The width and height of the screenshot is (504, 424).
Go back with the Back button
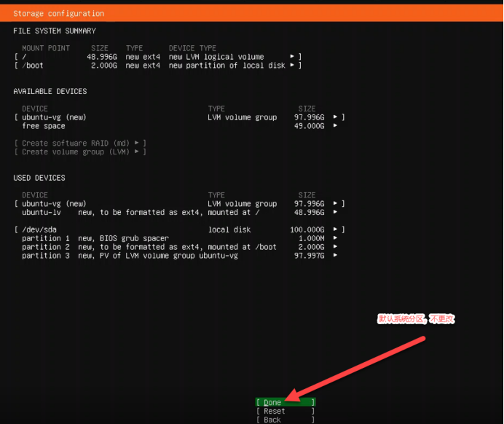coord(285,420)
